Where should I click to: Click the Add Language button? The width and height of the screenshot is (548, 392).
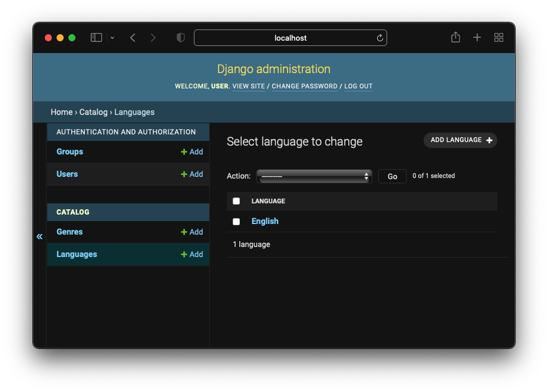click(460, 140)
